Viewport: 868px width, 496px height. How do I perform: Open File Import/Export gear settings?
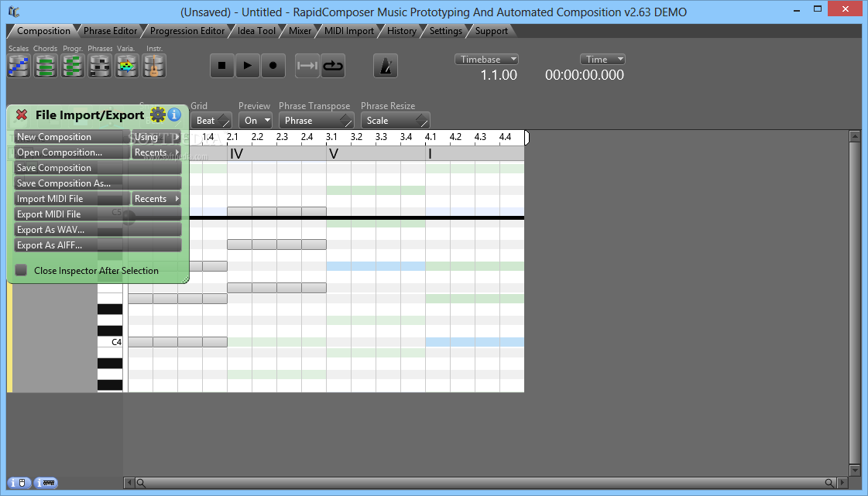click(158, 115)
